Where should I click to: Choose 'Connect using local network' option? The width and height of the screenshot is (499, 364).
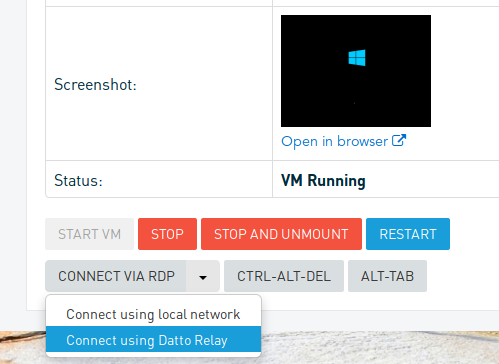153,314
